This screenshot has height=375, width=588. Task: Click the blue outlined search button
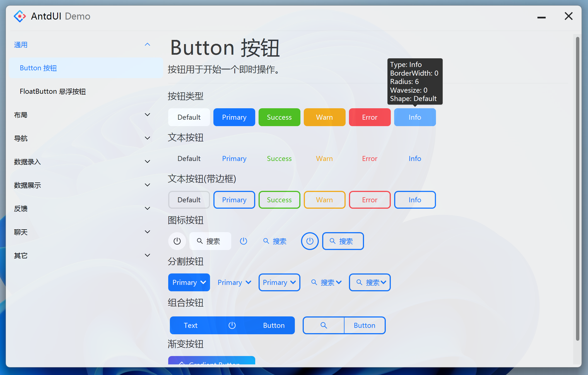tap(343, 241)
